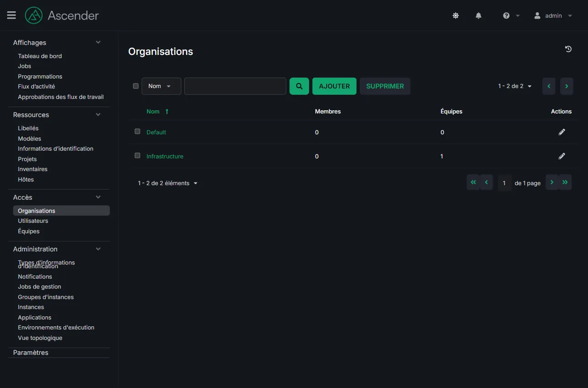Go to next page using top arrow
This screenshot has height=388, width=588.
point(567,86)
